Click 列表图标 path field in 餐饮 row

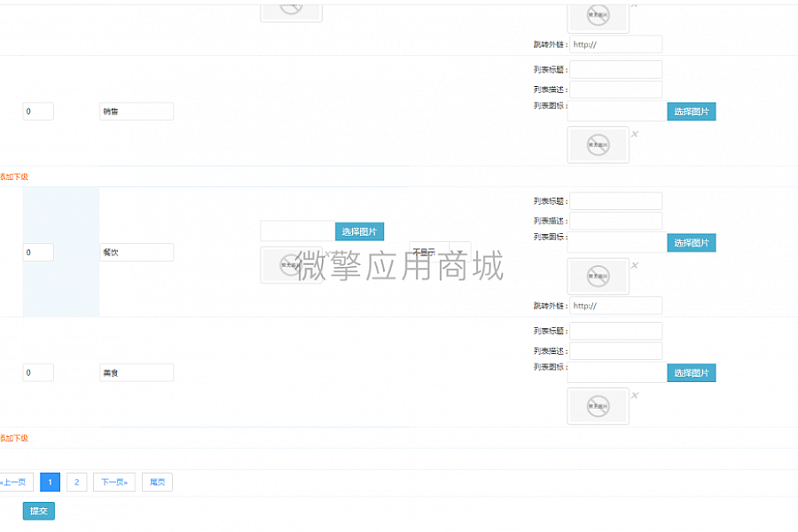click(x=617, y=242)
